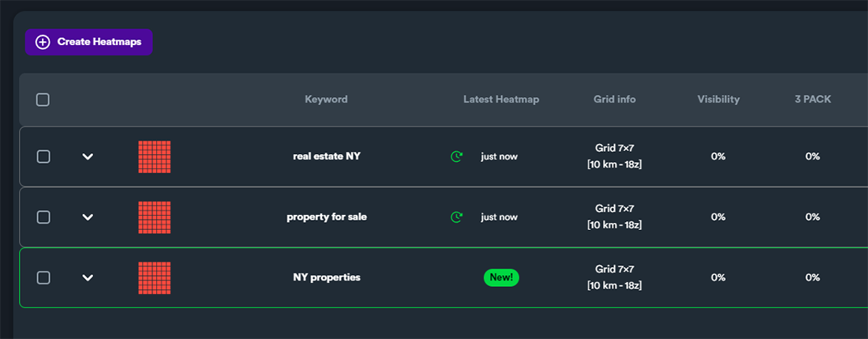This screenshot has height=339, width=868.
Task: Click Grid 7×7 info for NY properties
Action: point(615,277)
